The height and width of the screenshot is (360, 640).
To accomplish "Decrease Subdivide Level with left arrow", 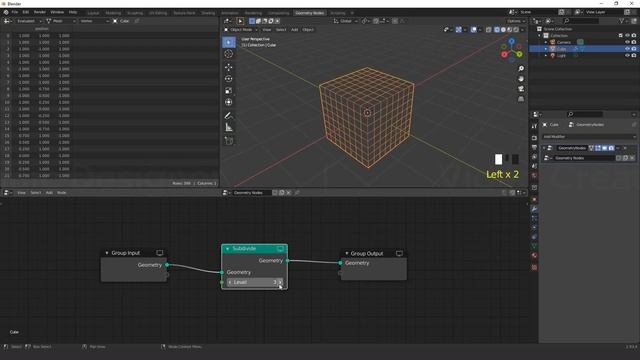I will tap(230, 282).
